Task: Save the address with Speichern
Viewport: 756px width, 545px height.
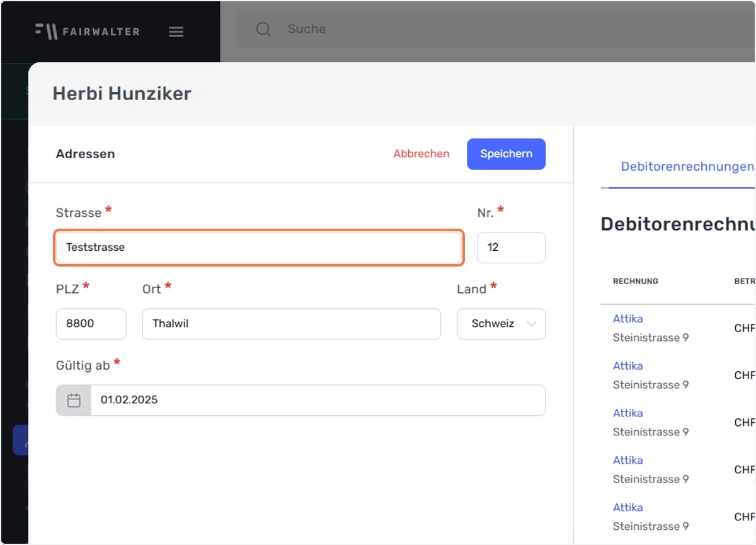Action: point(506,154)
